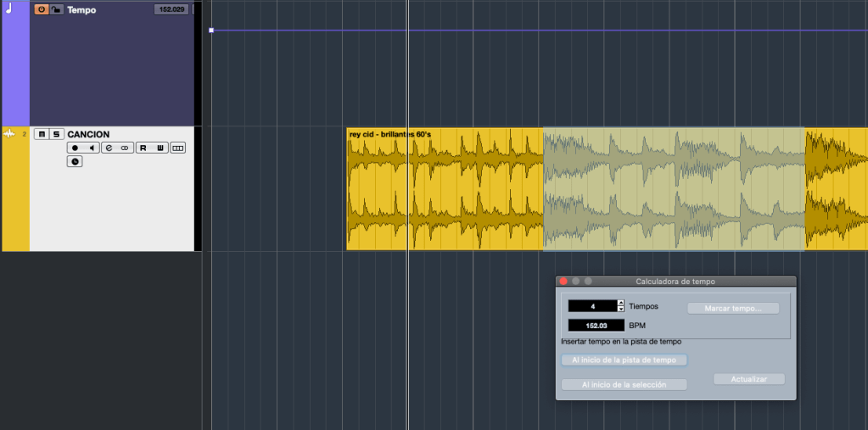
Task: Toggle monitor speaker on CANCION track
Action: [x=91, y=148]
